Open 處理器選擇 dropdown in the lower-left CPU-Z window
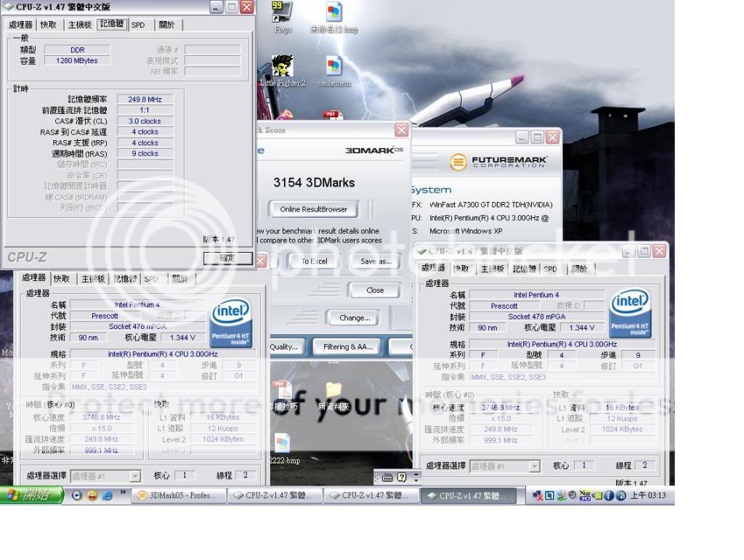This screenshot has height=560, width=744. (x=135, y=476)
